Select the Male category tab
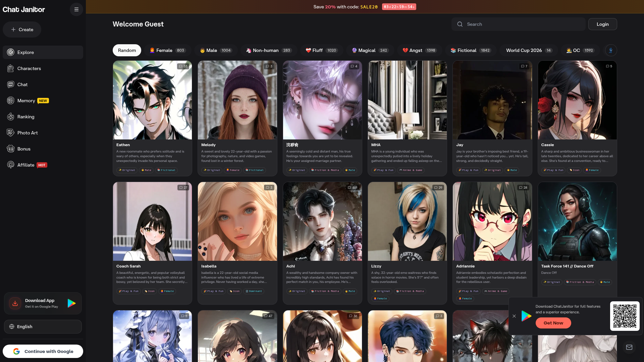Image resolution: width=644 pixels, height=362 pixels. pyautogui.click(x=216, y=50)
